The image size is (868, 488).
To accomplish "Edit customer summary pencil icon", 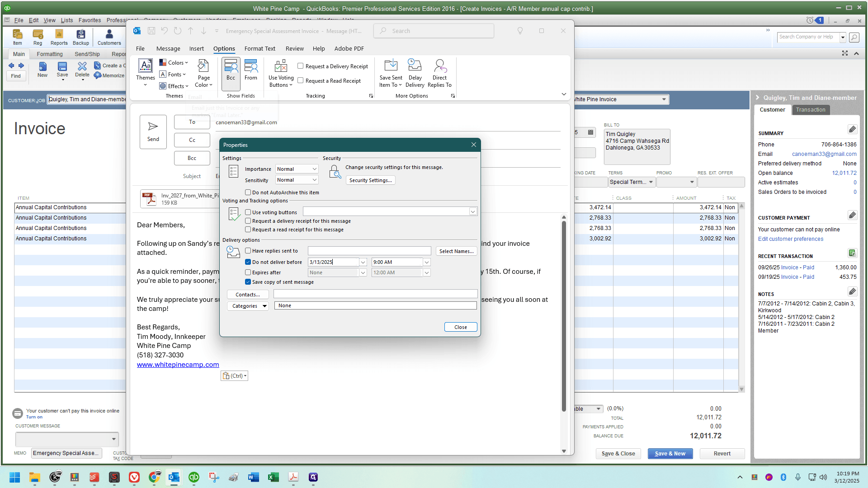I will click(x=852, y=129).
